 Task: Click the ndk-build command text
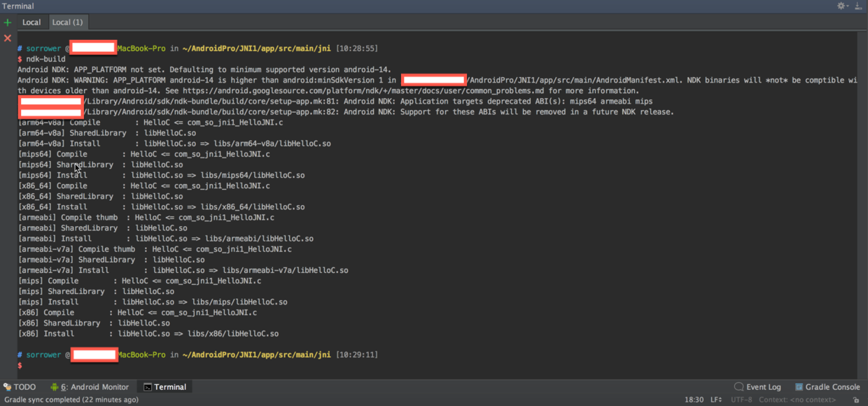[45, 59]
